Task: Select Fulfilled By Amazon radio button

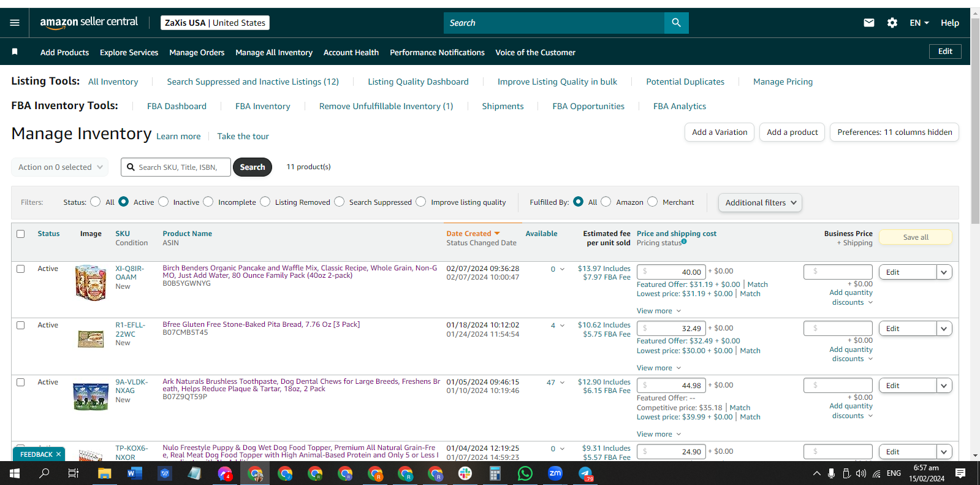Action: coord(606,202)
